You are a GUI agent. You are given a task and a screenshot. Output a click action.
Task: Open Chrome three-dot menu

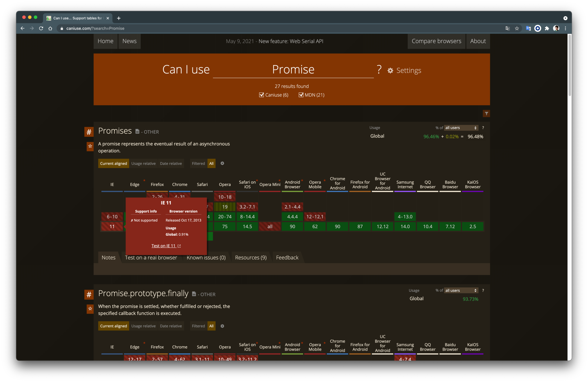tap(565, 28)
